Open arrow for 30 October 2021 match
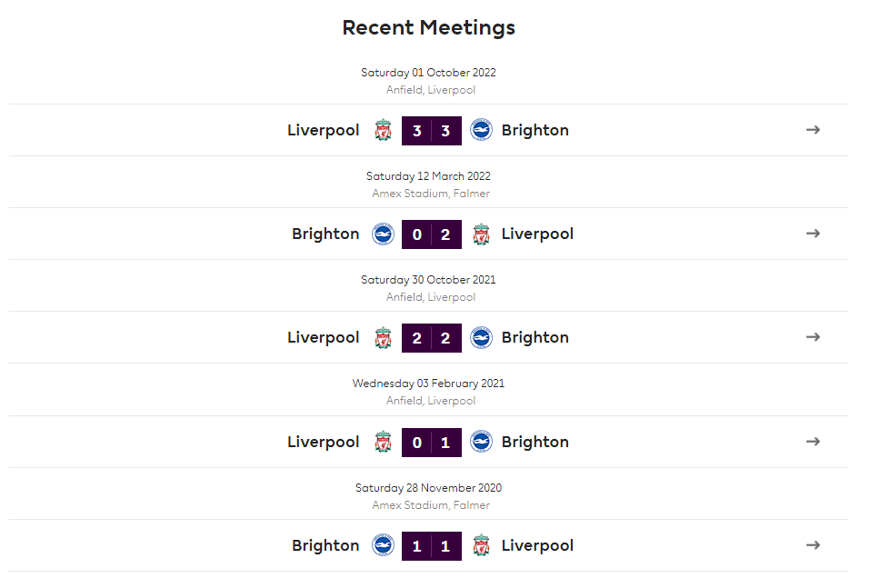This screenshot has width=869, height=588. click(813, 337)
